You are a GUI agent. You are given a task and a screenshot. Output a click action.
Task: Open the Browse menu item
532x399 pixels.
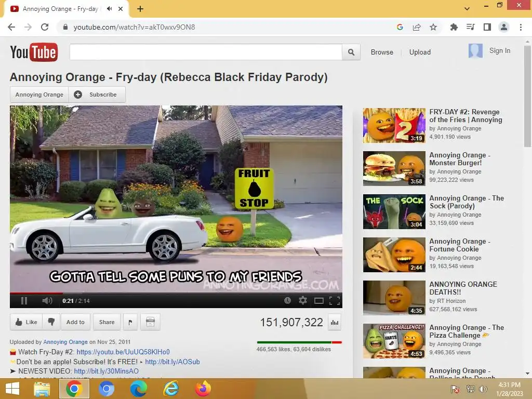click(382, 52)
